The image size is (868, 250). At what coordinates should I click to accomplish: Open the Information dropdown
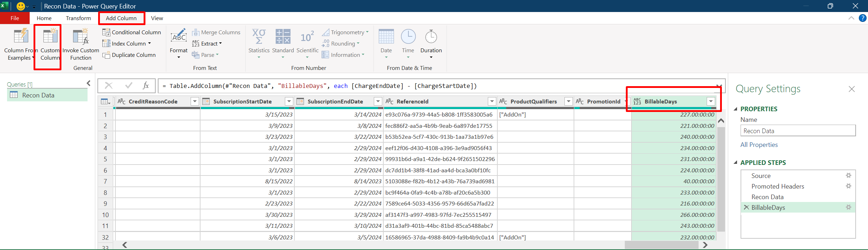click(363, 55)
